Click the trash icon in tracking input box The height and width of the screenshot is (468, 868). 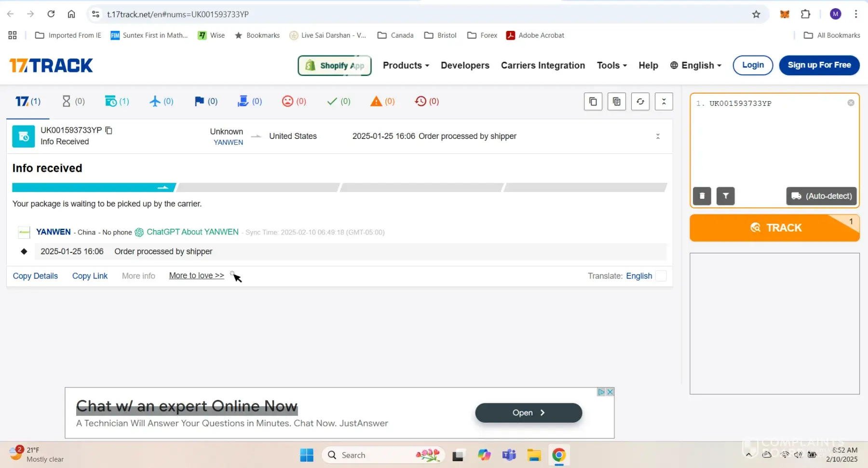coord(702,196)
